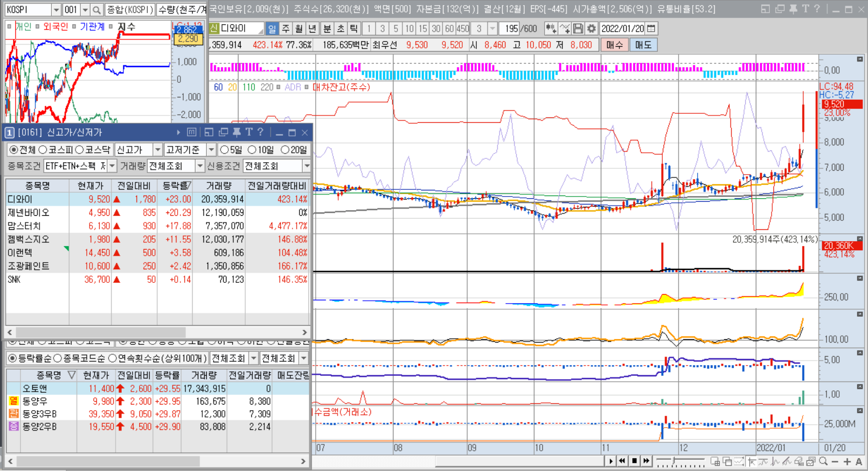This screenshot has height=471, width=868.
Task: Click the 2022/01/20 date field
Action: tap(622, 29)
